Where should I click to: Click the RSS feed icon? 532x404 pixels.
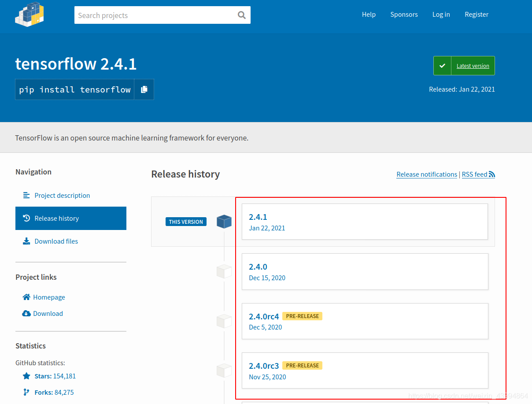click(x=492, y=174)
